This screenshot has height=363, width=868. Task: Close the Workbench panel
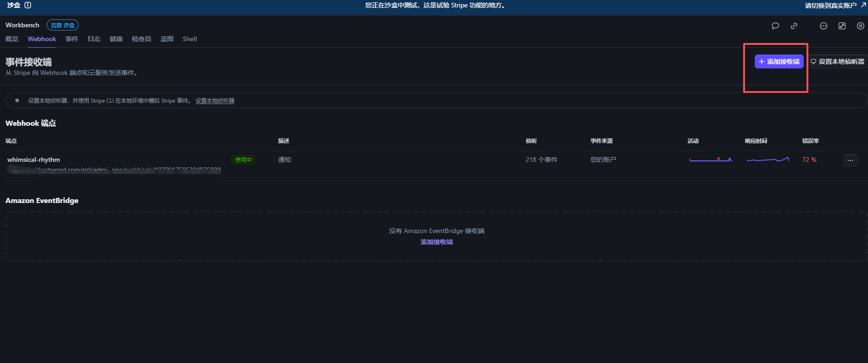[861, 26]
